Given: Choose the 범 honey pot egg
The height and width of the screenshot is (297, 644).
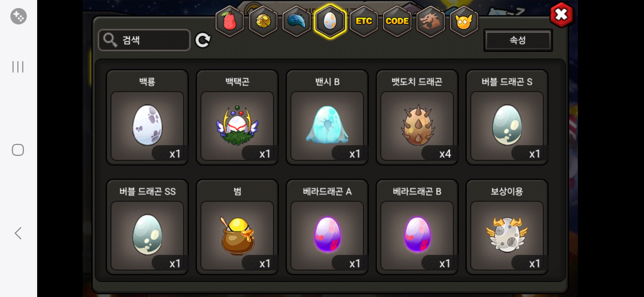Looking at the screenshot, I should [x=237, y=227].
